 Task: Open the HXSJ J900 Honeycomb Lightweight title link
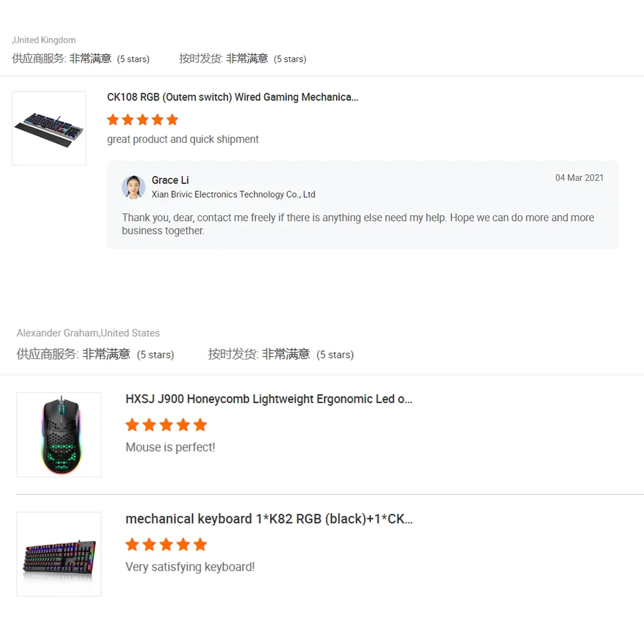pyautogui.click(x=269, y=399)
